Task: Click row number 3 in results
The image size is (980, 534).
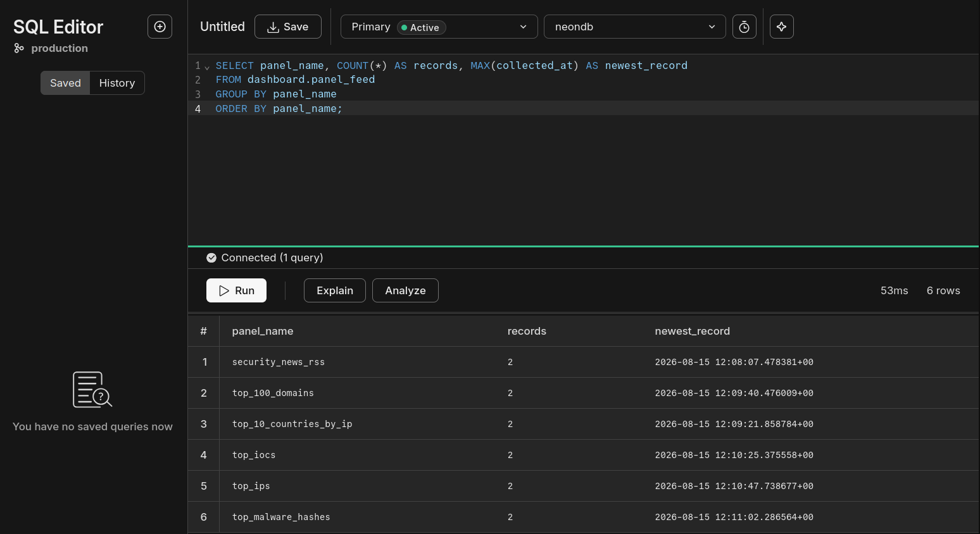Action: point(204,424)
